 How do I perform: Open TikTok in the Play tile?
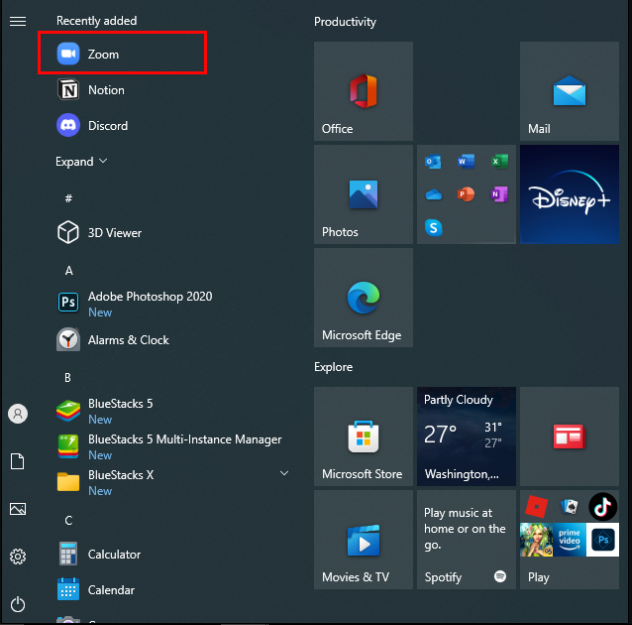pos(603,507)
